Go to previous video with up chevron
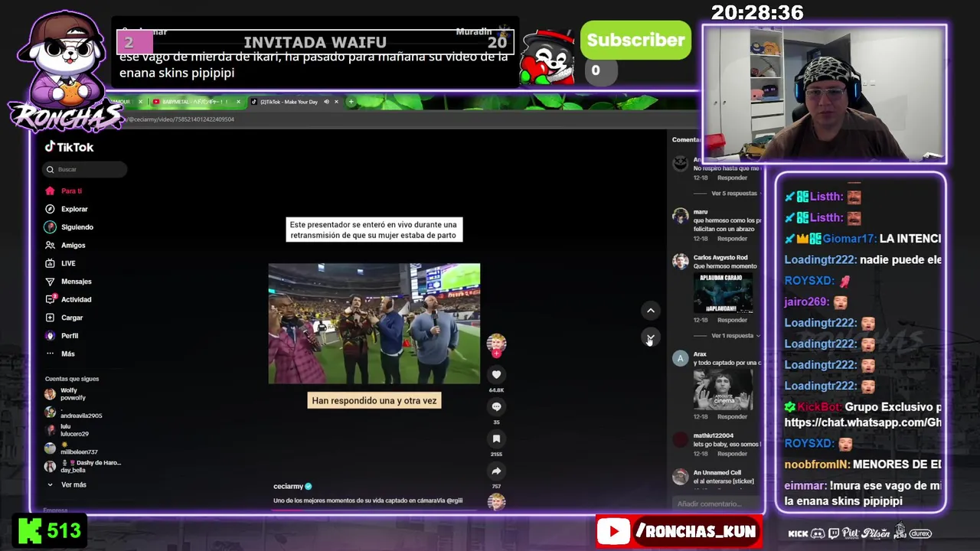The height and width of the screenshot is (551, 980). (x=651, y=310)
